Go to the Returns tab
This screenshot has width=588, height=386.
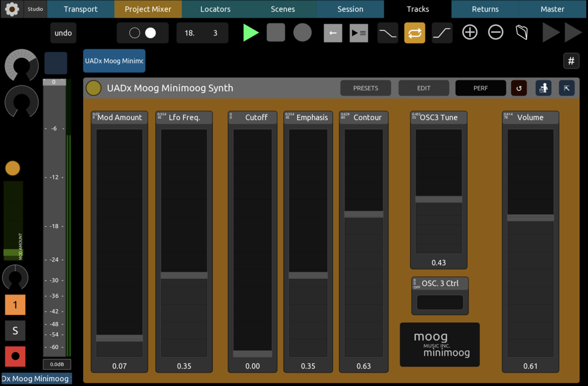pos(485,9)
